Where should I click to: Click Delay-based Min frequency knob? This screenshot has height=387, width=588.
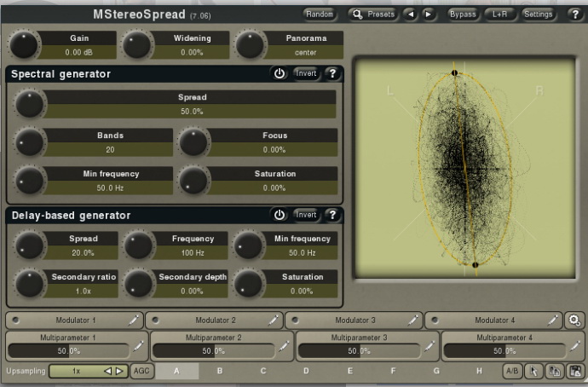(249, 245)
